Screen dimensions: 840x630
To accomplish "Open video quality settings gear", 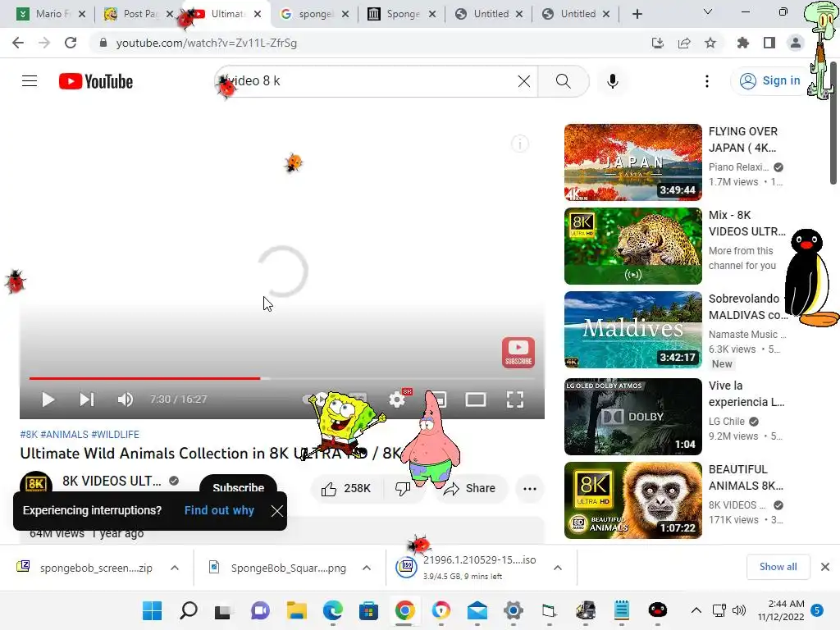I will (x=397, y=399).
